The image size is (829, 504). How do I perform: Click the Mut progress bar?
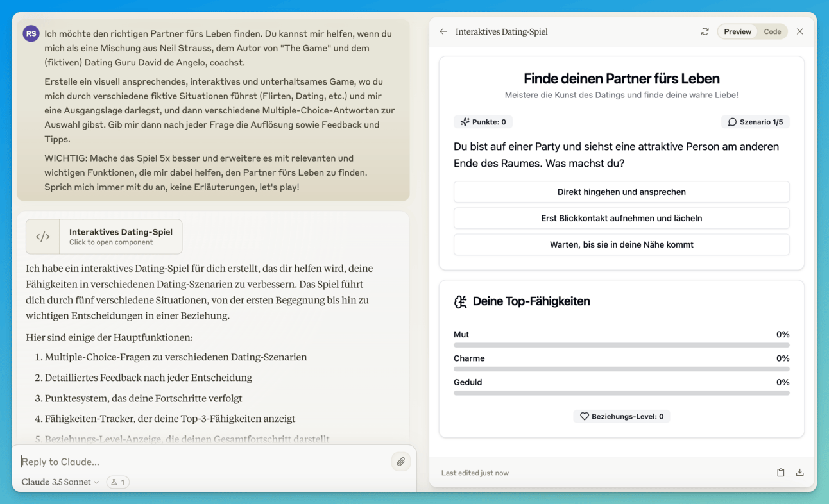(621, 345)
